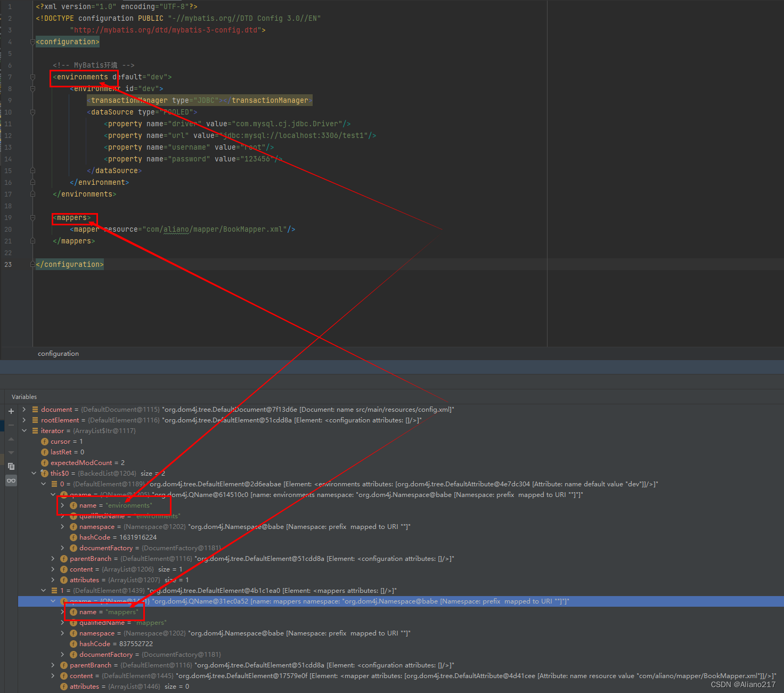Click list icon of element 1 DefaultElement@1439

(x=54, y=591)
